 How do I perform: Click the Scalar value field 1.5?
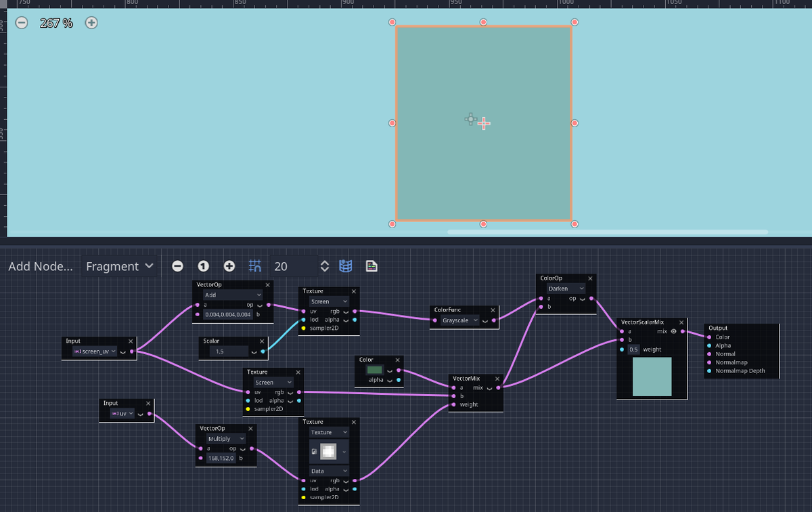(x=228, y=351)
